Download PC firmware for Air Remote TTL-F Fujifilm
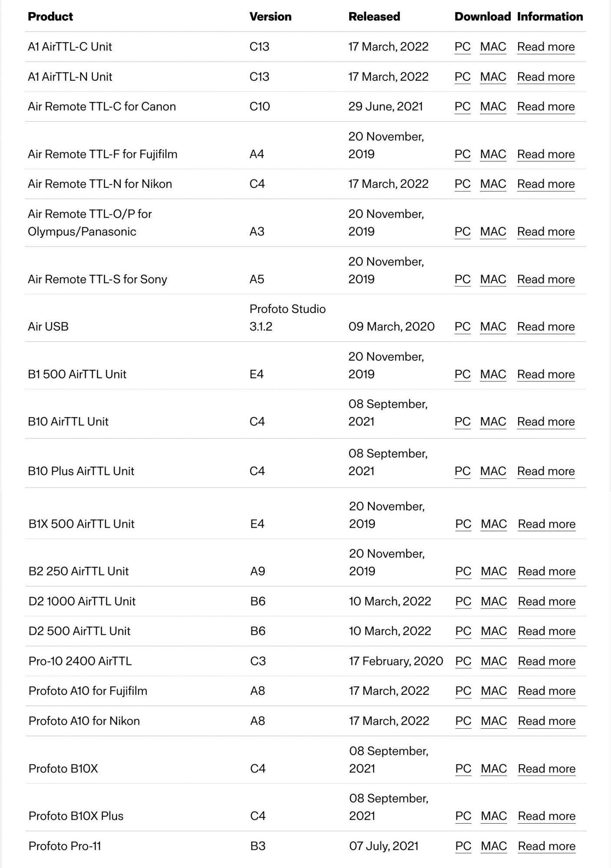This screenshot has width=611, height=868. [462, 154]
